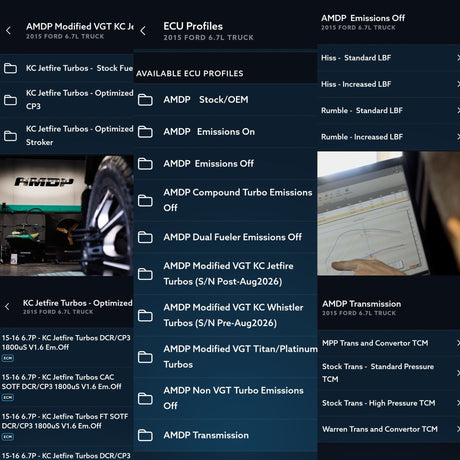Choose Rumble - Standard LBF tune
Viewport: 460px width, 460px height.
[x=389, y=110]
